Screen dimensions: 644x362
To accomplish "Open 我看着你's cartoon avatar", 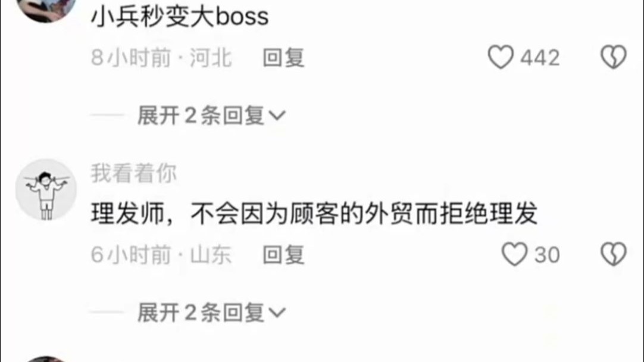I will (x=46, y=189).
